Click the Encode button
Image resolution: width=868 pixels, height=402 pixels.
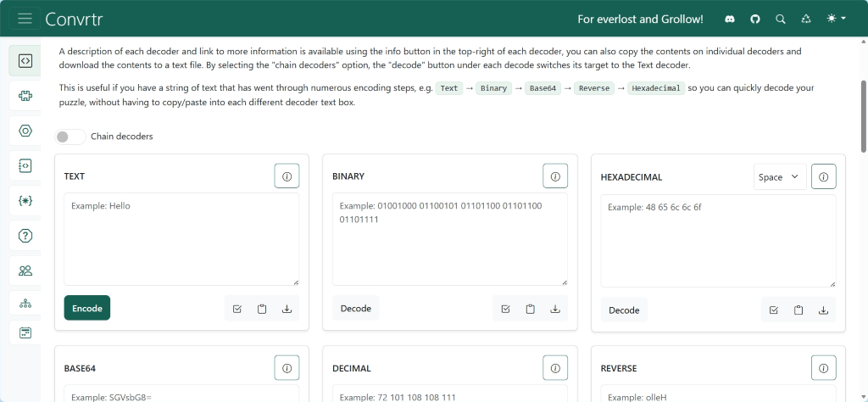point(87,308)
